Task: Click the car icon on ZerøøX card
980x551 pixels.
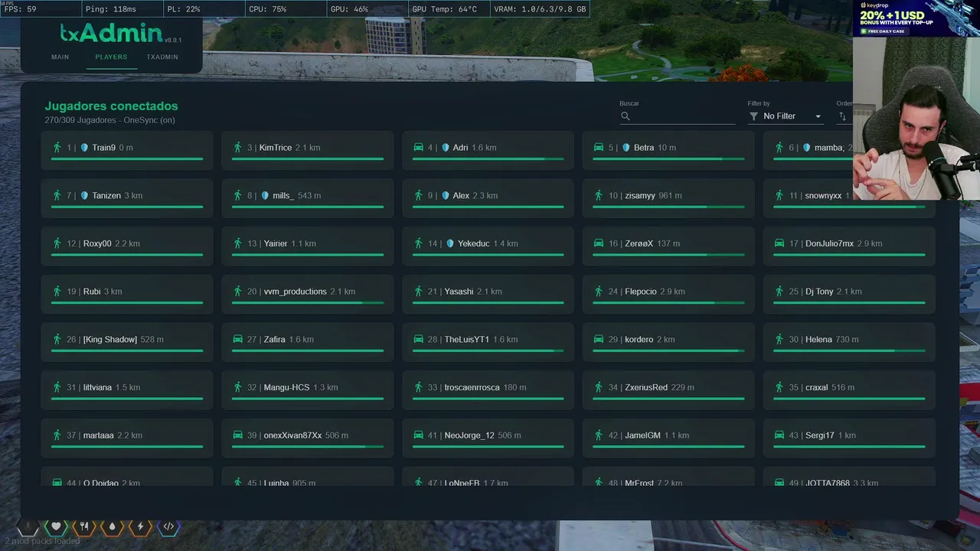Action: 599,243
